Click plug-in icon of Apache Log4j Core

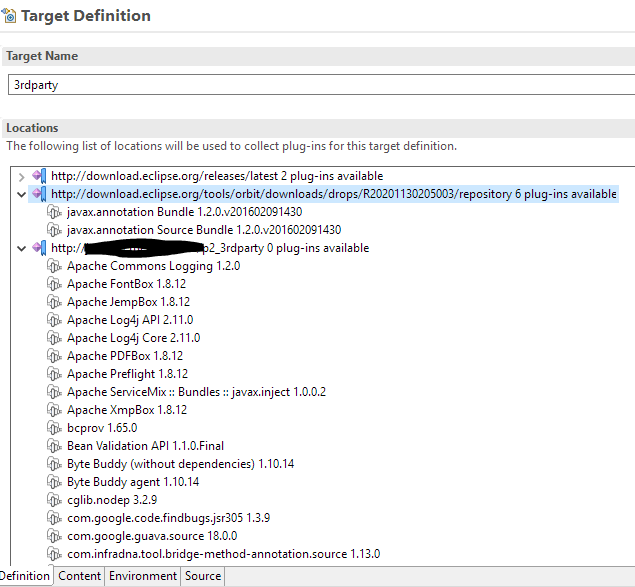tap(54, 337)
